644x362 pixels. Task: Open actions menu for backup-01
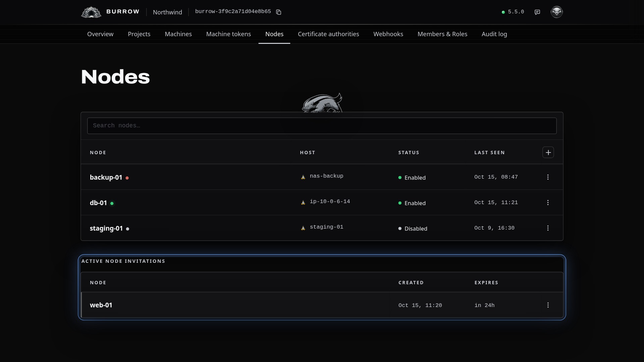click(x=548, y=177)
